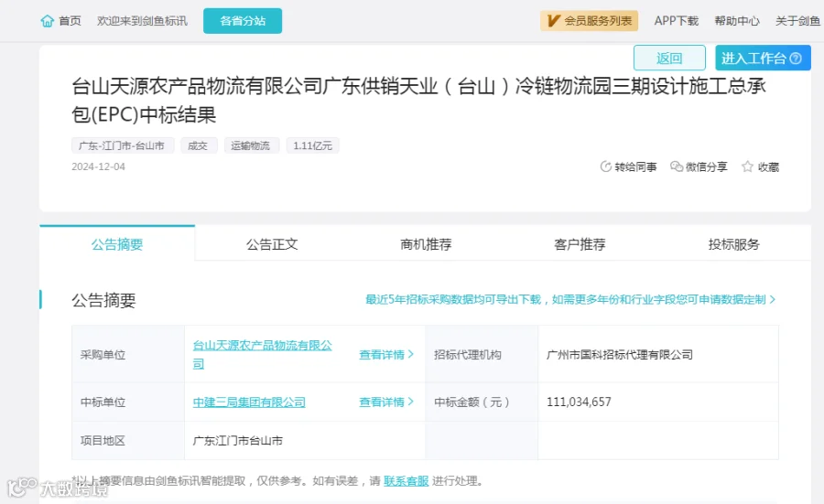Click 微信分享 text link

pyautogui.click(x=706, y=167)
